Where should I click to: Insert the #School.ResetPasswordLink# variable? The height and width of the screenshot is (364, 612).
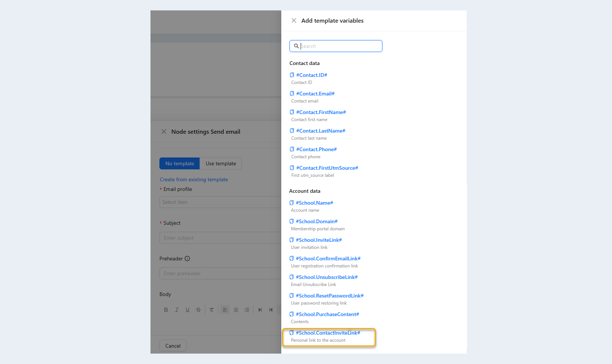[x=330, y=296]
